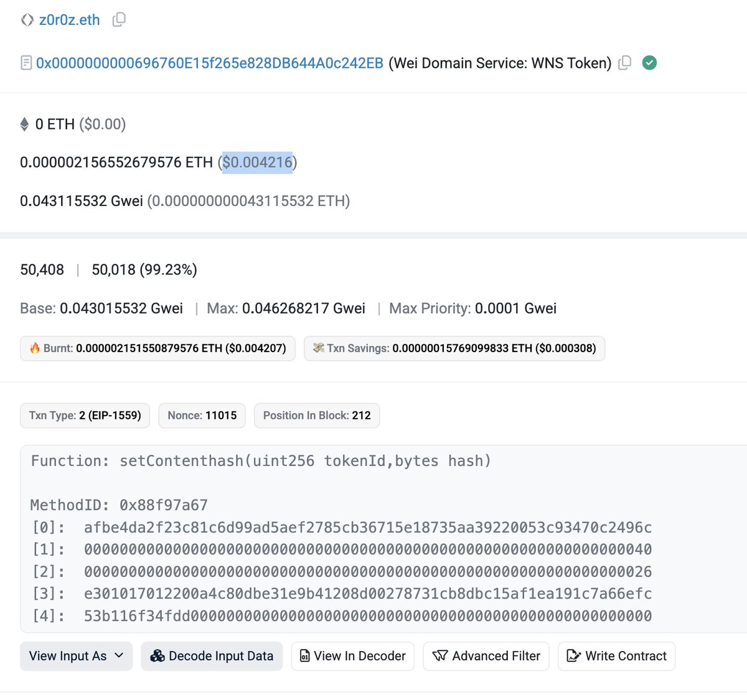This screenshot has width=747, height=700.
Task: Click the MethodID 0x88f97a67 line
Action: point(119,505)
